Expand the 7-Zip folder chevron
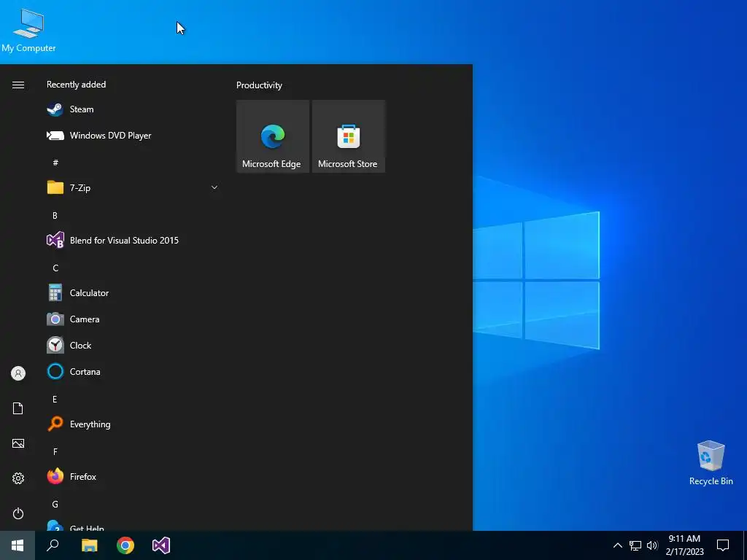The height and width of the screenshot is (560, 747). pyautogui.click(x=214, y=187)
